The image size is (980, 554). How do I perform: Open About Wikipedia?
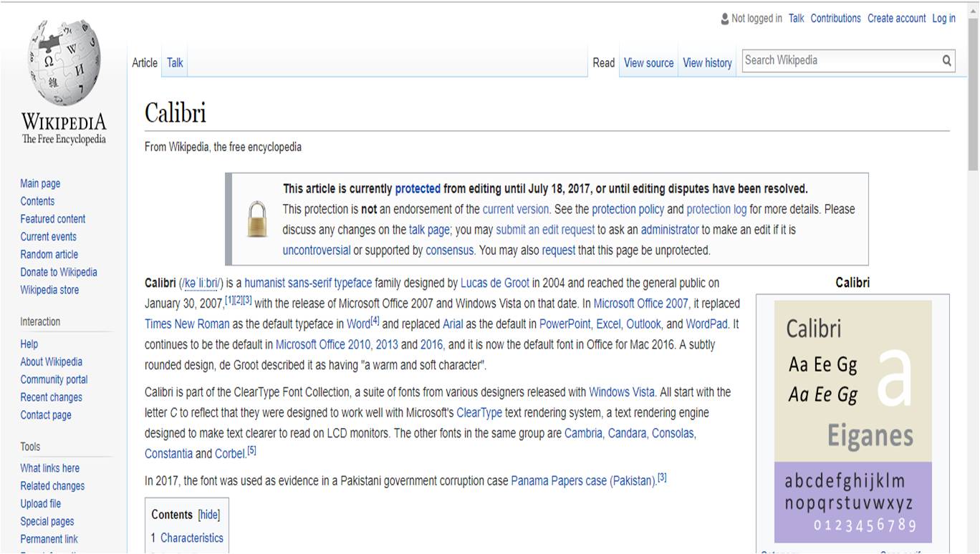[51, 362]
